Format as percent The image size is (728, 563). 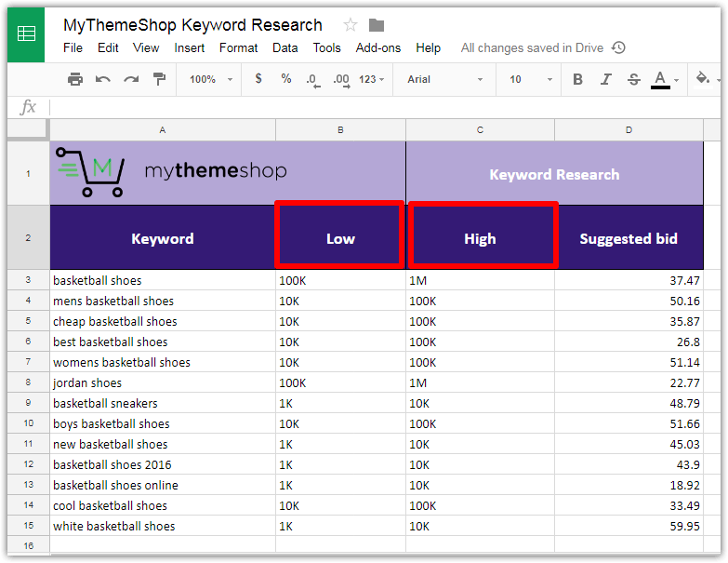(x=286, y=79)
